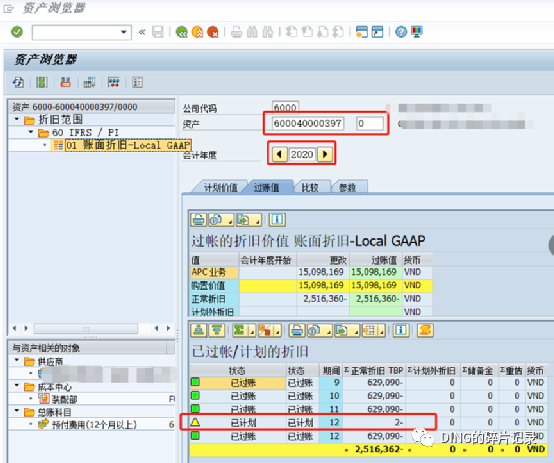Select the APC 业务 row label
554x463 pixels.
[214, 272]
